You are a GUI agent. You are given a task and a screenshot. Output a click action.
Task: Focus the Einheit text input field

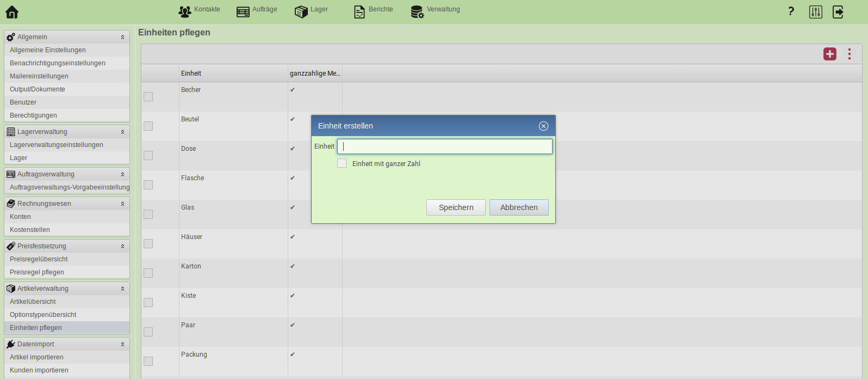click(x=444, y=146)
